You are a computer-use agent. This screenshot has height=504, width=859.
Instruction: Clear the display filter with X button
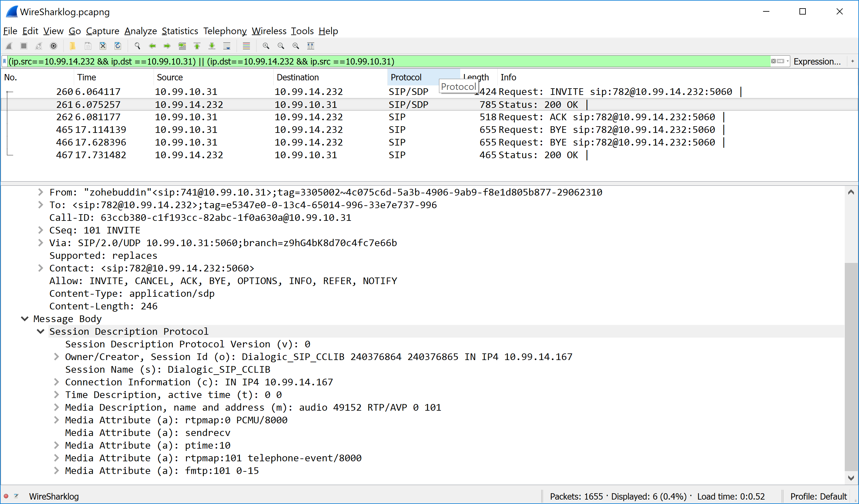point(773,61)
